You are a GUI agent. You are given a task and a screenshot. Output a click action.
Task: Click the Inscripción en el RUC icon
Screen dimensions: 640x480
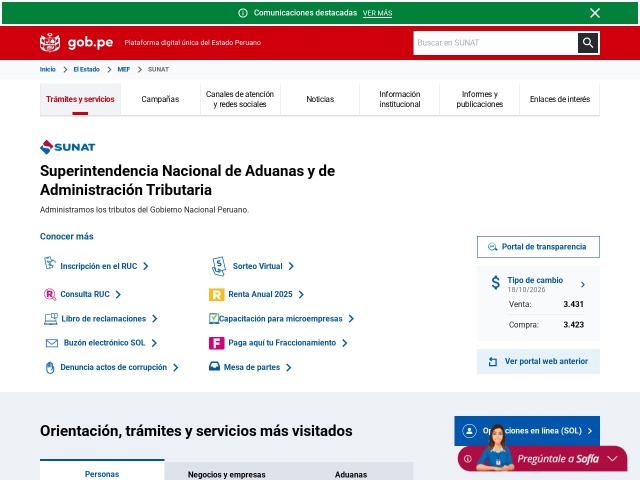point(50,263)
